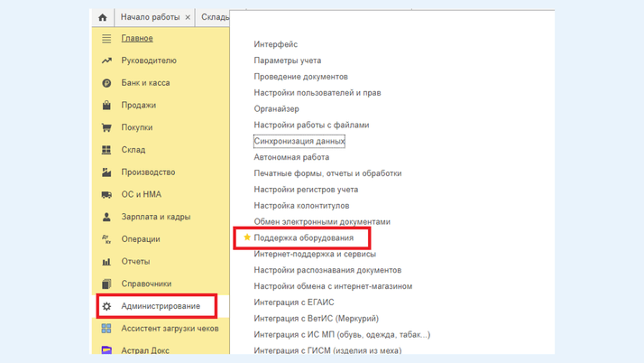Click the Операции Дт/Кт icon
The width and height of the screenshot is (644, 363).
106,239
